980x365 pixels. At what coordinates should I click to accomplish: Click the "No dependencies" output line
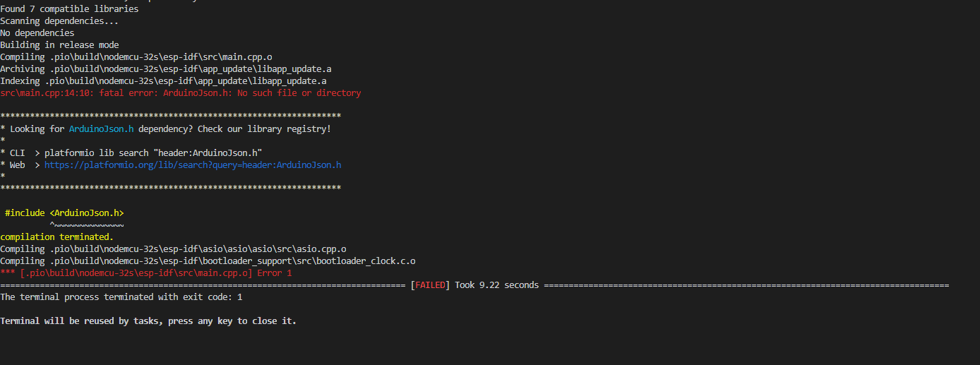point(37,33)
